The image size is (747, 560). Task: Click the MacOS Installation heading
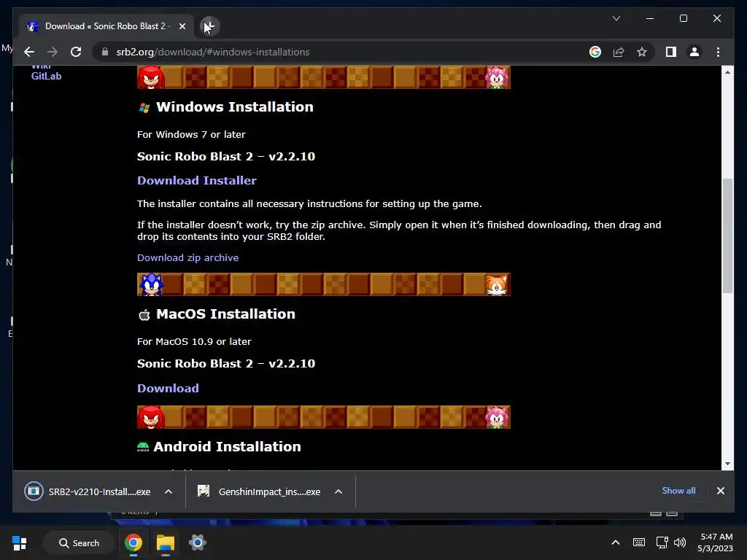tap(225, 314)
